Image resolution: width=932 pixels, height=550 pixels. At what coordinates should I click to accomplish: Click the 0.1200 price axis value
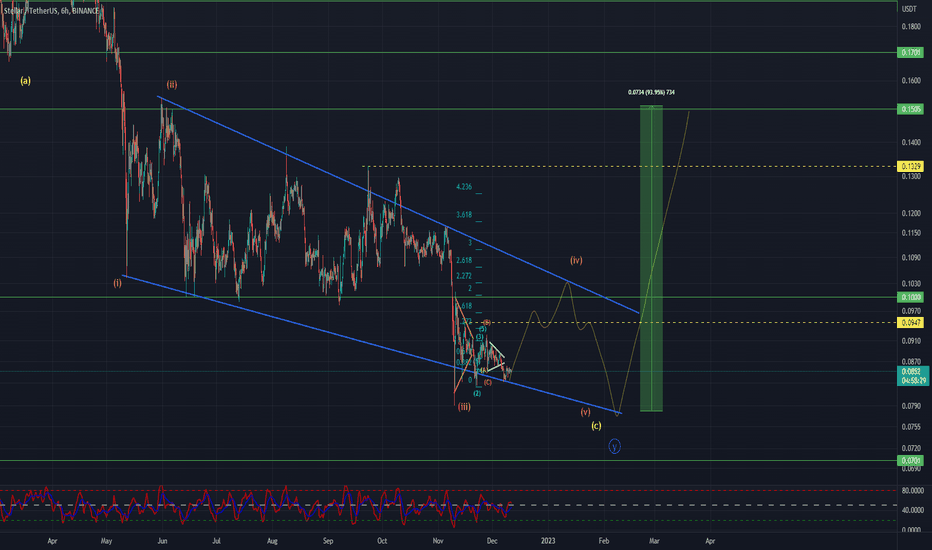pyautogui.click(x=911, y=213)
